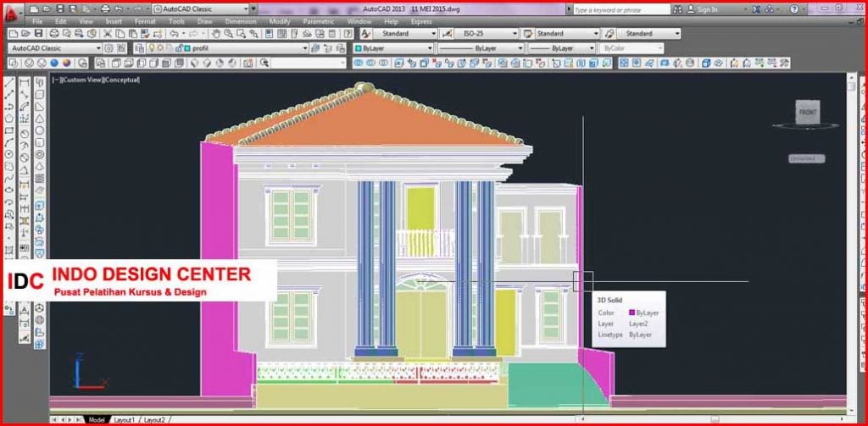Viewport: 868px width, 426px height.
Task: Click the Text Style icon
Action: pos(365,34)
